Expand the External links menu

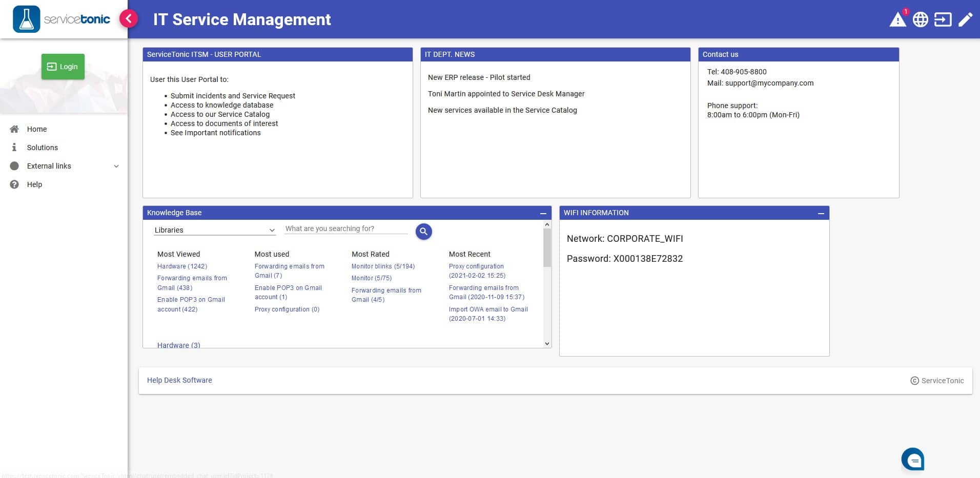pos(116,166)
